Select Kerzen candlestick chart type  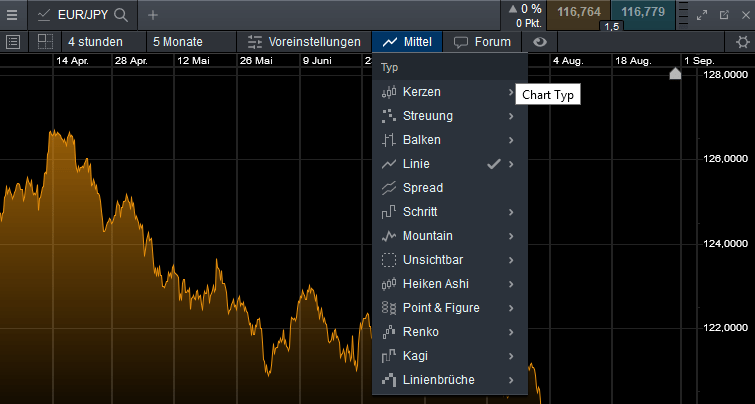421,92
